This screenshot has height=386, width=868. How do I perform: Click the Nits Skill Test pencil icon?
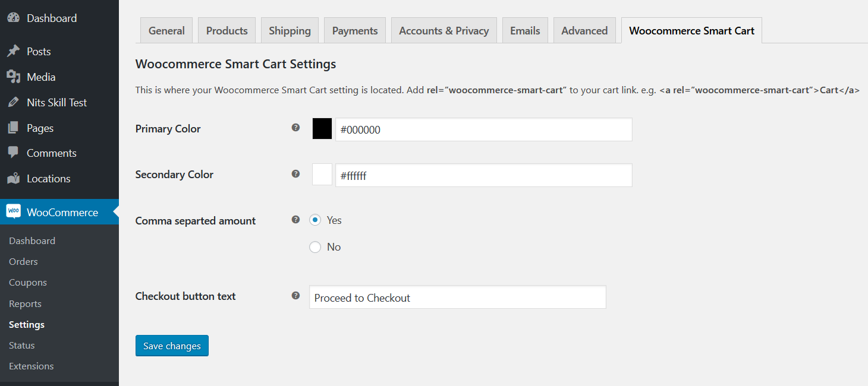(x=13, y=103)
